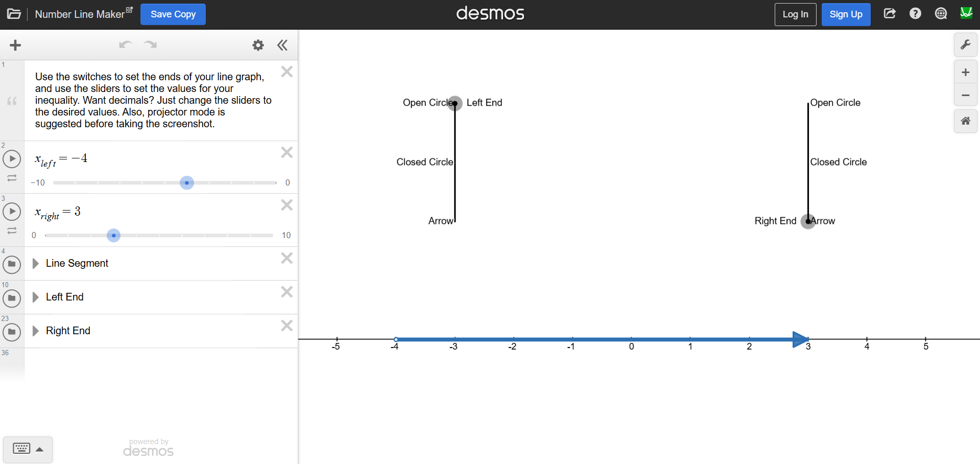Click the Redo arrow
Image resolution: width=980 pixels, height=464 pixels.
coord(150,45)
